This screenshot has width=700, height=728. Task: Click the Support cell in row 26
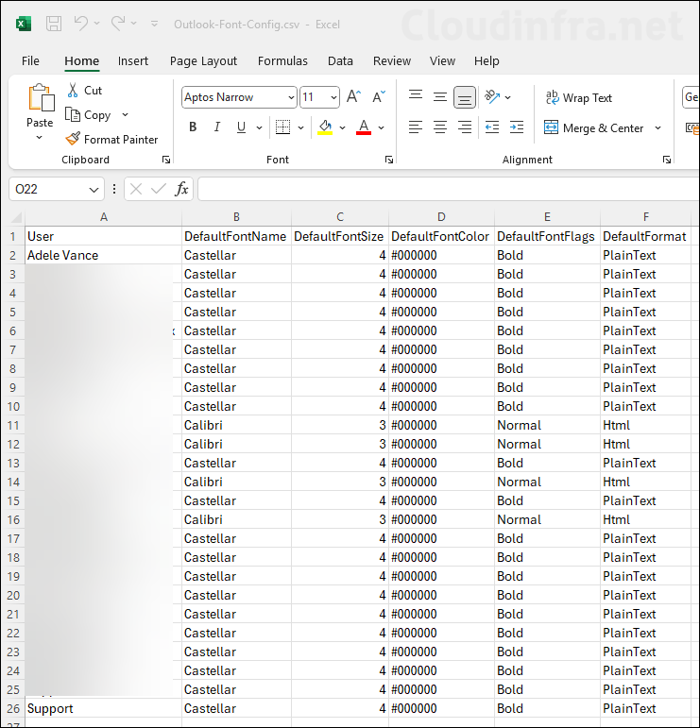pos(103,708)
